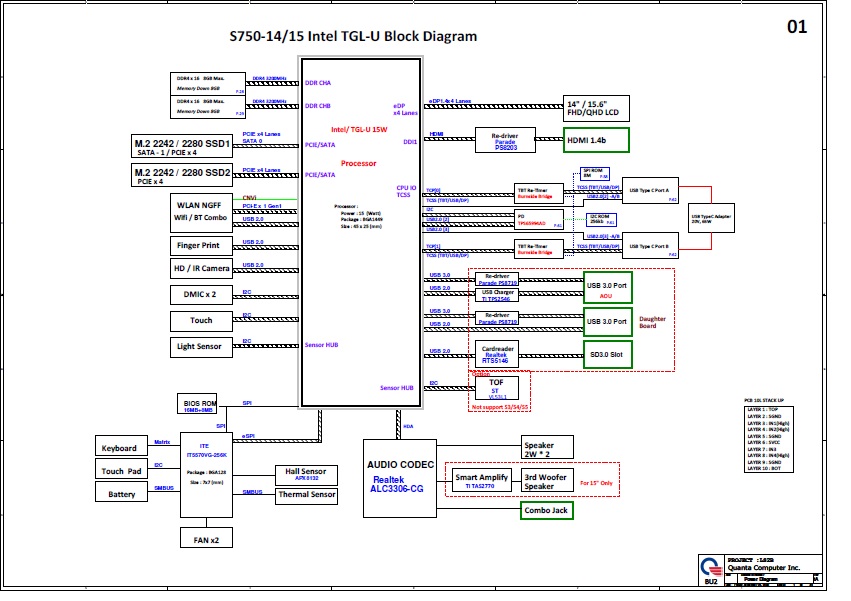Select the "Battery" block
851x601 pixels.
pos(121,492)
